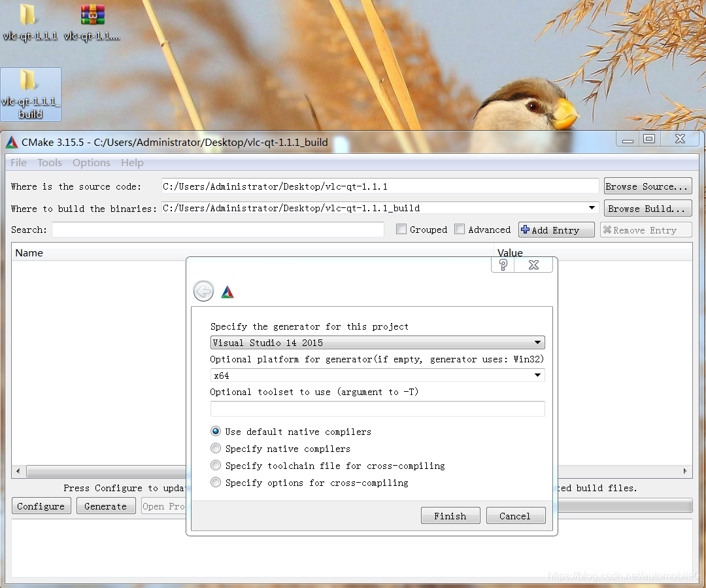Click the Remove Entry button

click(646, 230)
